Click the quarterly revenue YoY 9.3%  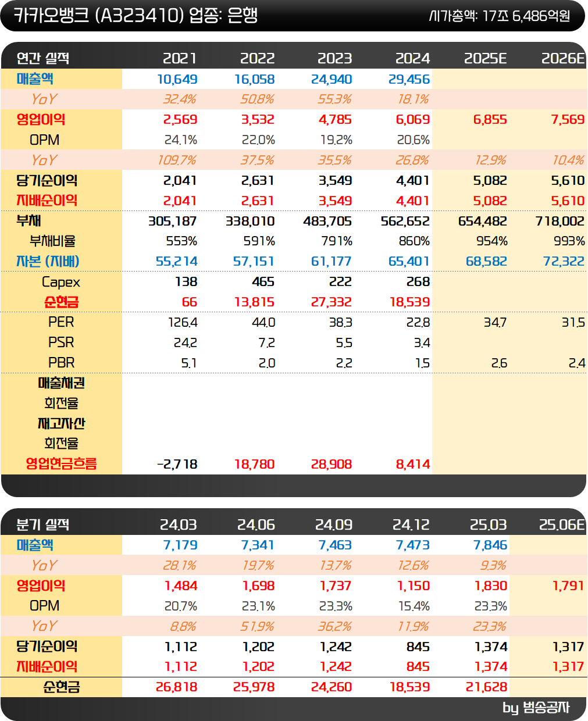494,566
